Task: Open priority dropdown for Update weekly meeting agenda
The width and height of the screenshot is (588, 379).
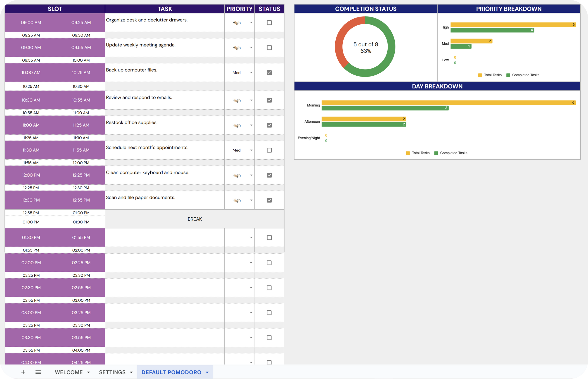Action: pyautogui.click(x=251, y=48)
